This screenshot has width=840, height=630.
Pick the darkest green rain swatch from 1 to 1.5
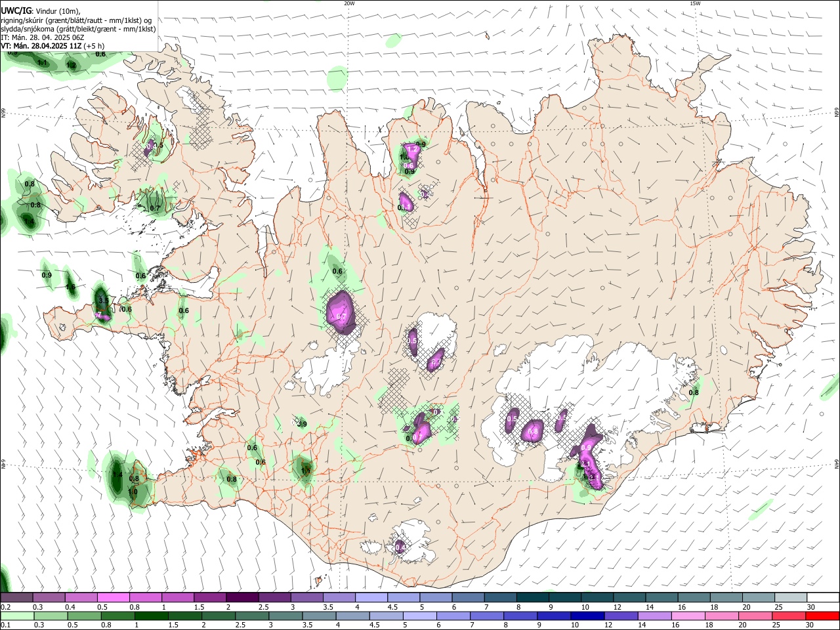pyautogui.click(x=152, y=616)
